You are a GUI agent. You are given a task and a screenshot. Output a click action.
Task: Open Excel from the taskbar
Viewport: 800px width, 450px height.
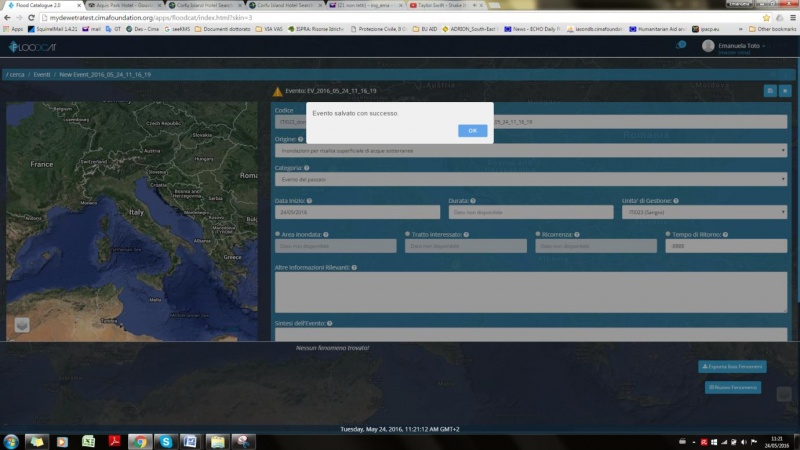[88, 441]
